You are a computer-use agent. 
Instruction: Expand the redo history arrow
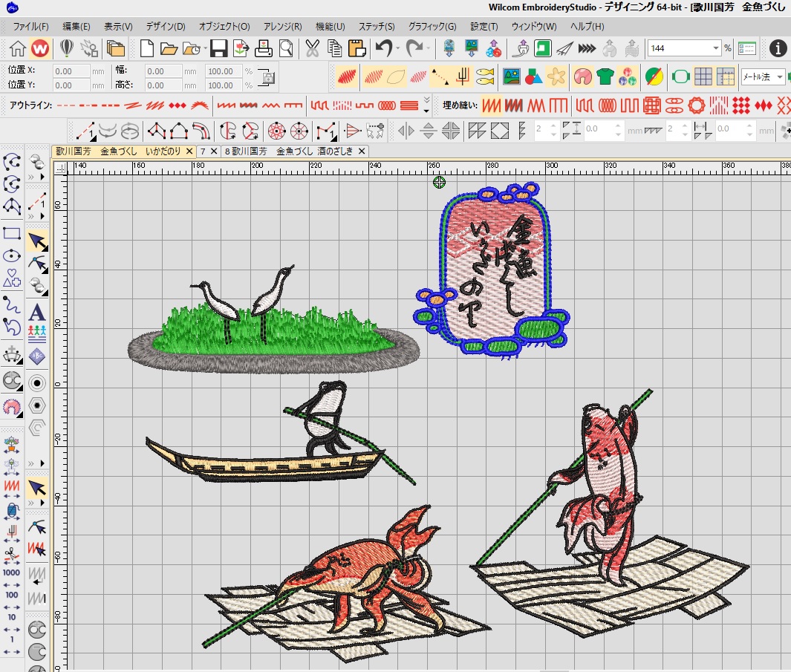(x=429, y=49)
